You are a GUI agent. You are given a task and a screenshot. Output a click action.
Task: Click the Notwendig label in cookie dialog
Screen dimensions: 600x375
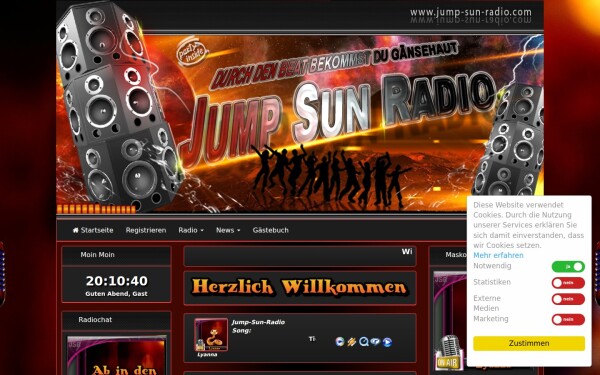[x=492, y=266]
